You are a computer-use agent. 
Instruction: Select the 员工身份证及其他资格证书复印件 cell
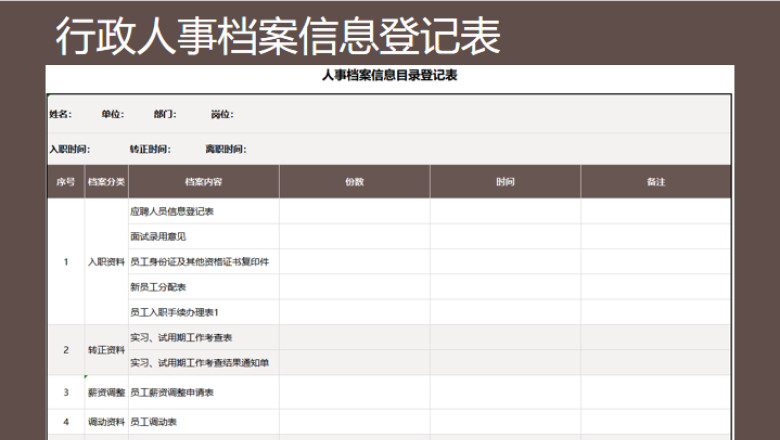[204, 262]
